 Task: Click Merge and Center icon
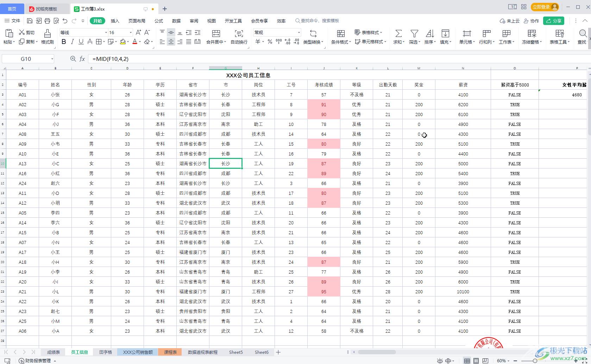pyautogui.click(x=216, y=33)
